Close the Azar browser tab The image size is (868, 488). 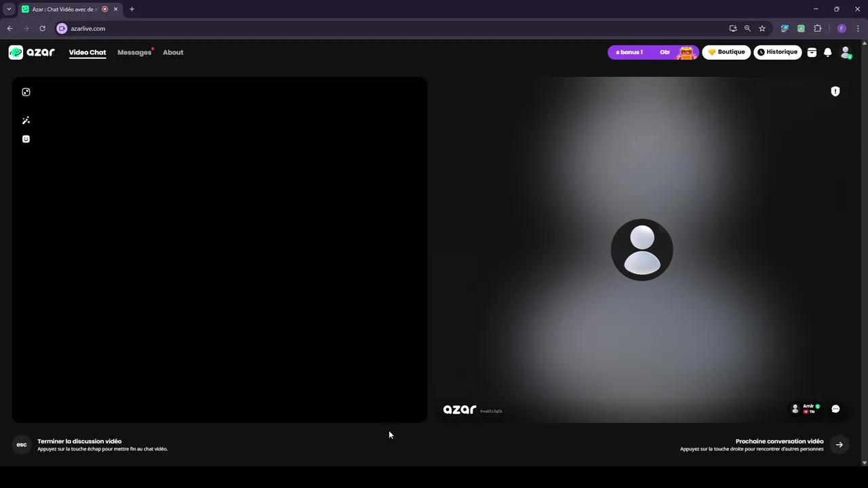pos(115,9)
